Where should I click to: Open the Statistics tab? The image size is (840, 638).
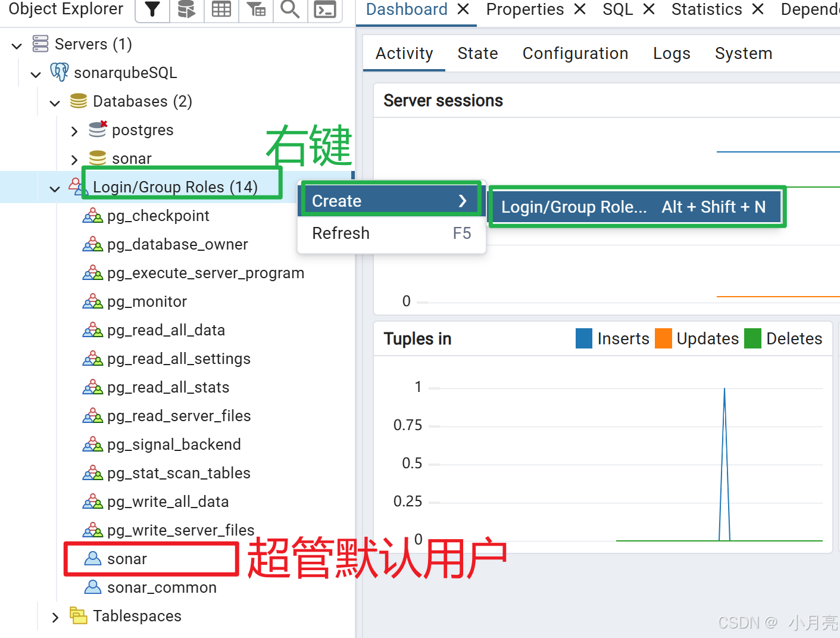pos(707,10)
